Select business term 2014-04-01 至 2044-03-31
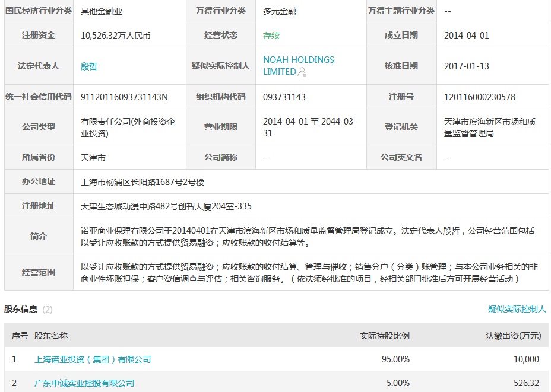This screenshot has height=392, width=551. [x=310, y=128]
